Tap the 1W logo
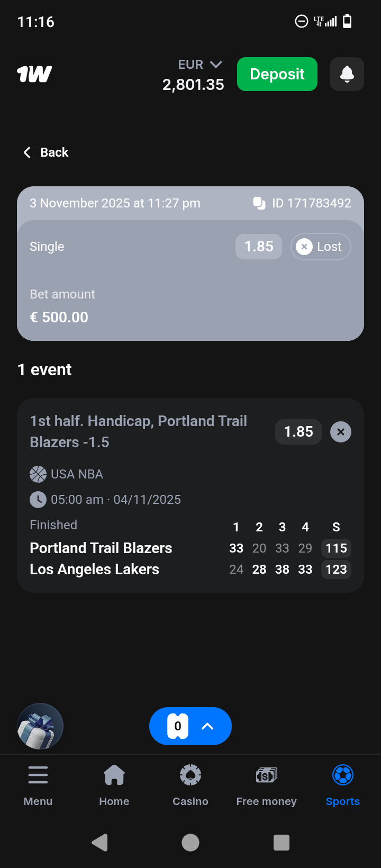 click(x=34, y=74)
